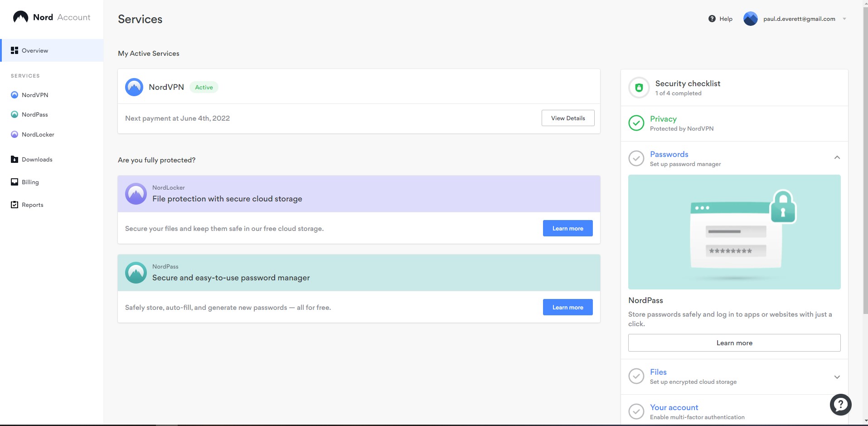Go to the Billing menu item

point(30,182)
